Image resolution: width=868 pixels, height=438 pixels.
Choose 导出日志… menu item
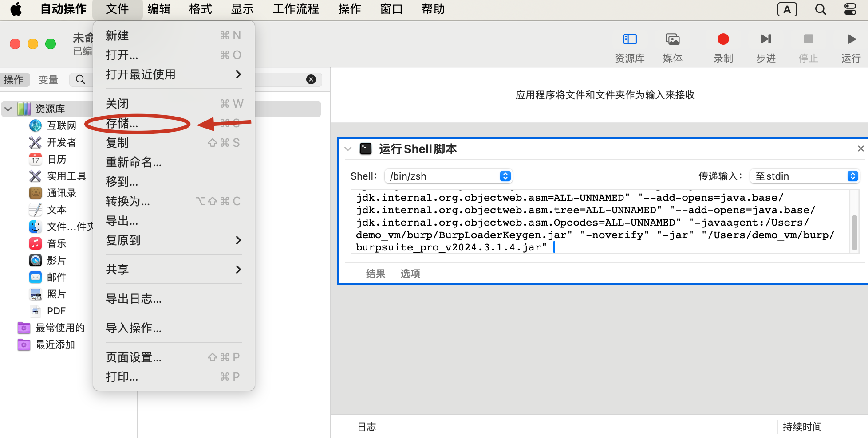point(174,299)
